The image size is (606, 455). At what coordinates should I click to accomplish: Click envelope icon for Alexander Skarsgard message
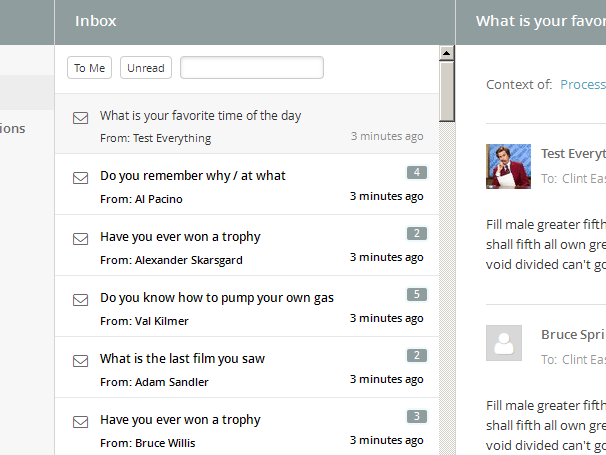coord(81,239)
